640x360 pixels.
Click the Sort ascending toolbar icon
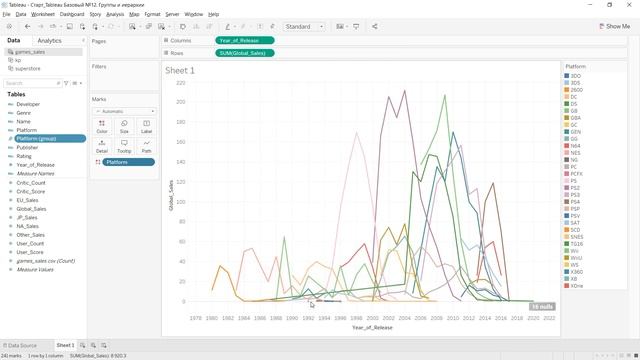(196, 27)
